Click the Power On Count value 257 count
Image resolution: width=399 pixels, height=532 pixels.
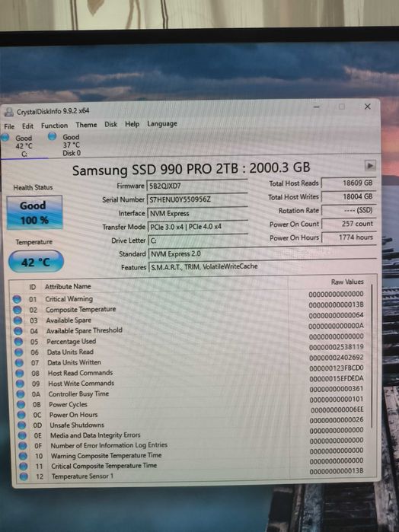(349, 224)
